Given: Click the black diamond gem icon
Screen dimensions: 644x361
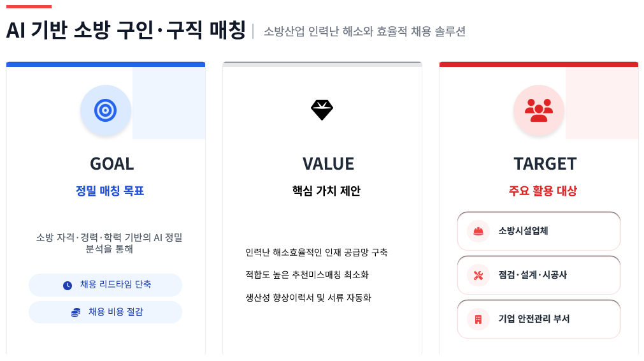Looking at the screenshot, I should (x=322, y=110).
